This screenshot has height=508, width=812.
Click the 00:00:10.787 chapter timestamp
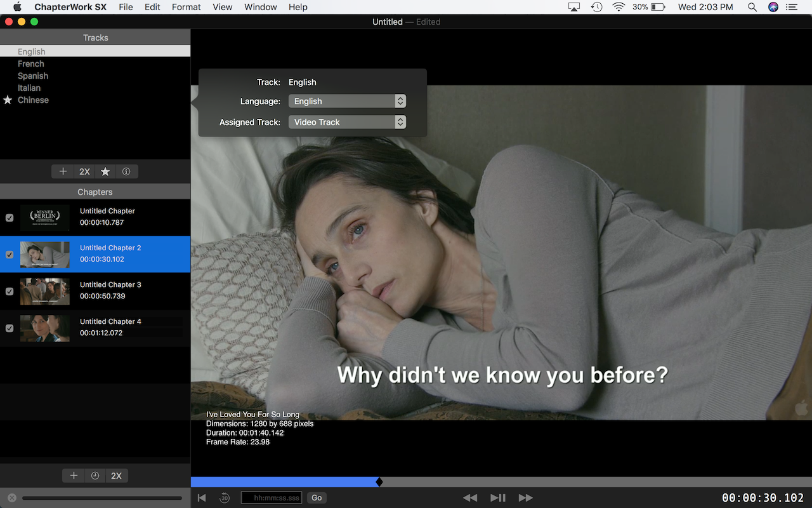click(101, 222)
